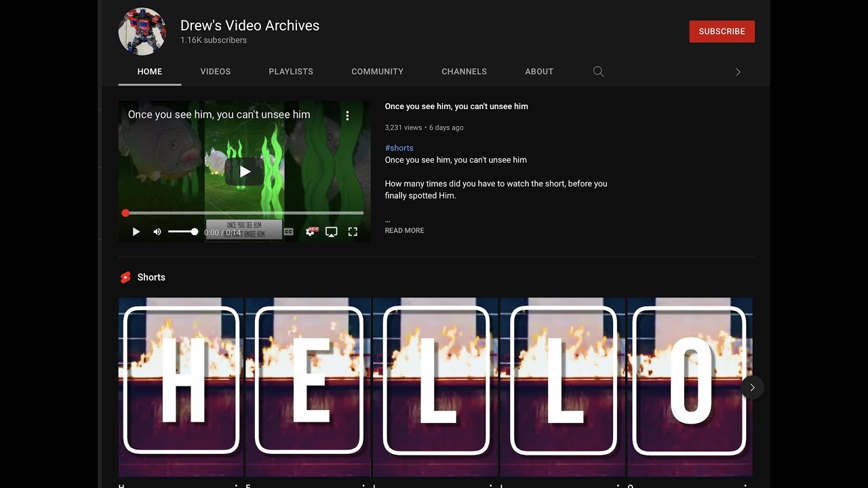Open the video's three-dot options menu
Screen dimensions: 868x488
coord(347,116)
